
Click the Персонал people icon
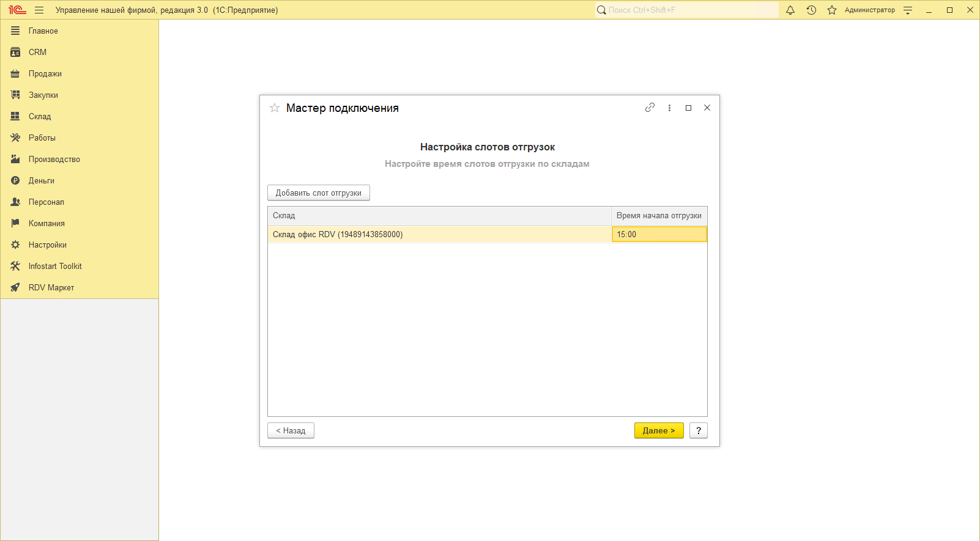pyautogui.click(x=15, y=202)
